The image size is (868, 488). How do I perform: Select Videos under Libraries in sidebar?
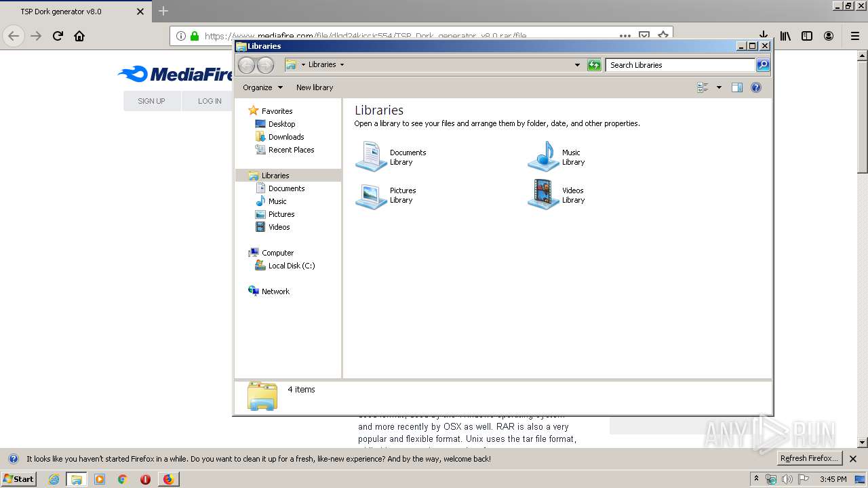[x=279, y=227]
